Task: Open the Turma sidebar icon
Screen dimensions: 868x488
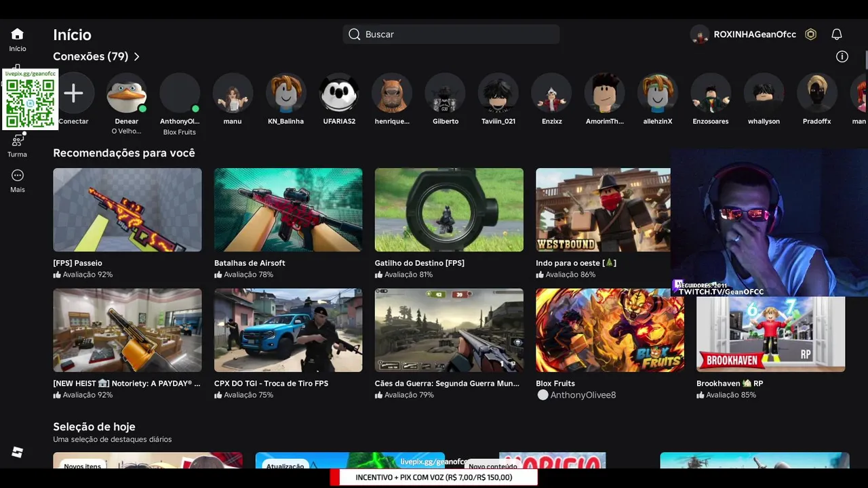Action: (x=18, y=140)
